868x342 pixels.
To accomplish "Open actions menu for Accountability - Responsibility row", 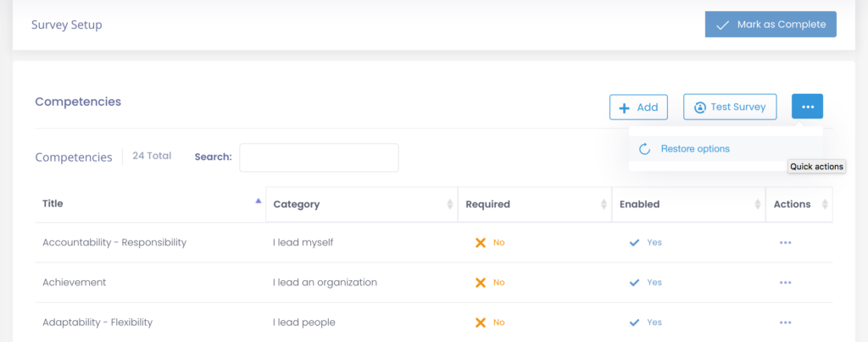I will pyautogui.click(x=785, y=243).
